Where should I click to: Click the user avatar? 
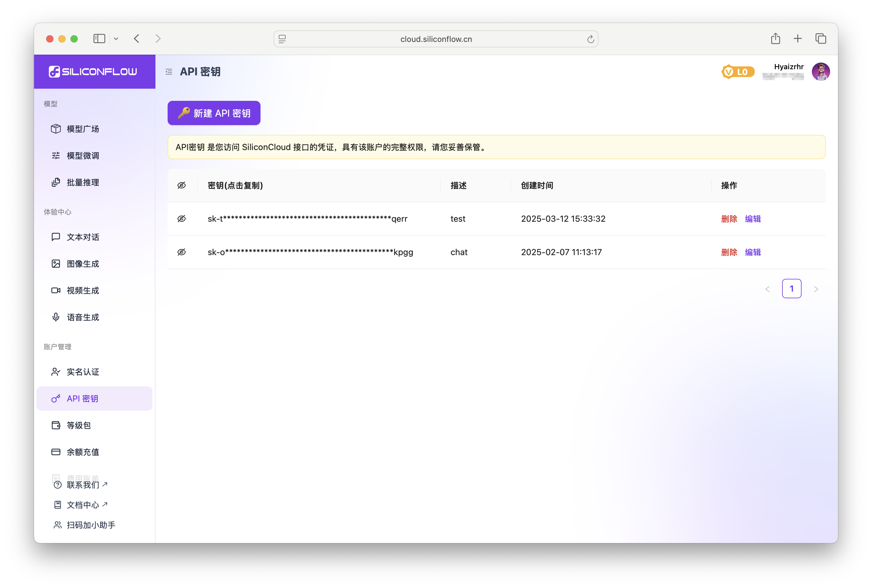[821, 71]
